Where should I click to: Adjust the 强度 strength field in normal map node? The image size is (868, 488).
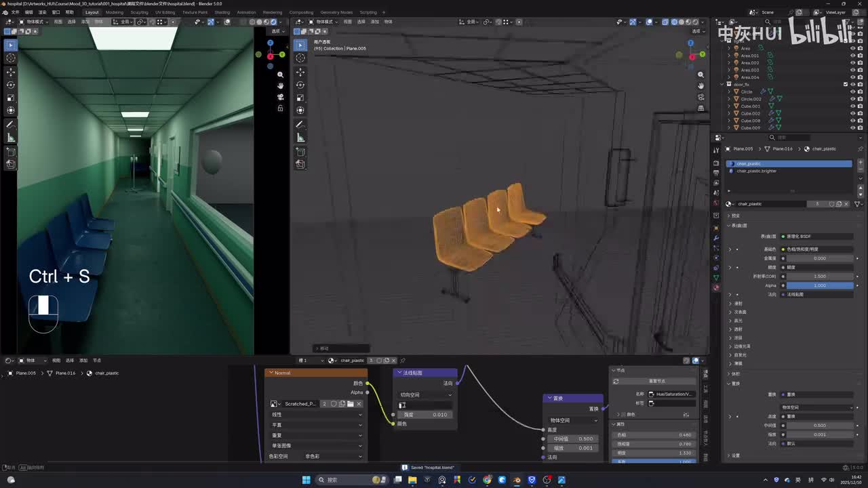coord(425,415)
